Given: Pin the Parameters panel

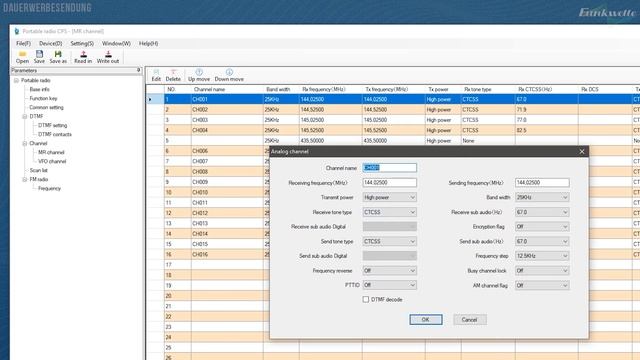Looking at the screenshot, I should tap(138, 70).
